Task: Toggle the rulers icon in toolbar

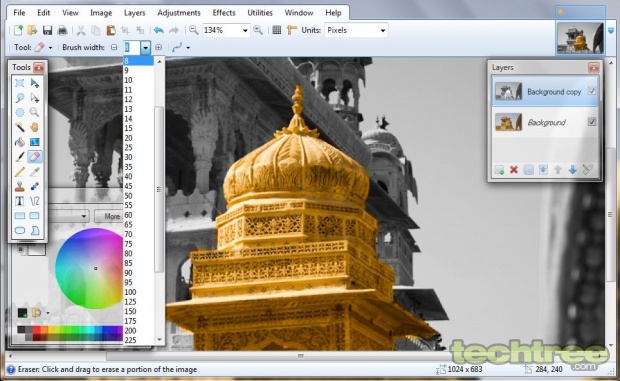Action: tap(292, 30)
